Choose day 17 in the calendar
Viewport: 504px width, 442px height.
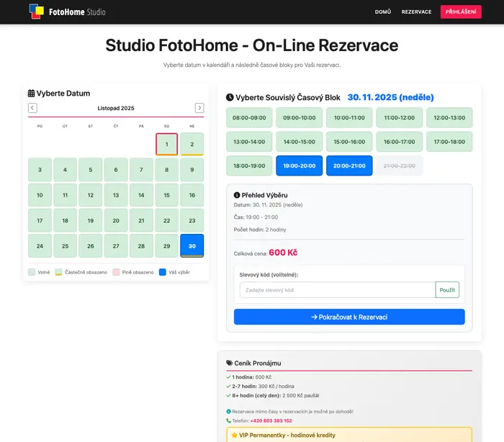pos(40,220)
